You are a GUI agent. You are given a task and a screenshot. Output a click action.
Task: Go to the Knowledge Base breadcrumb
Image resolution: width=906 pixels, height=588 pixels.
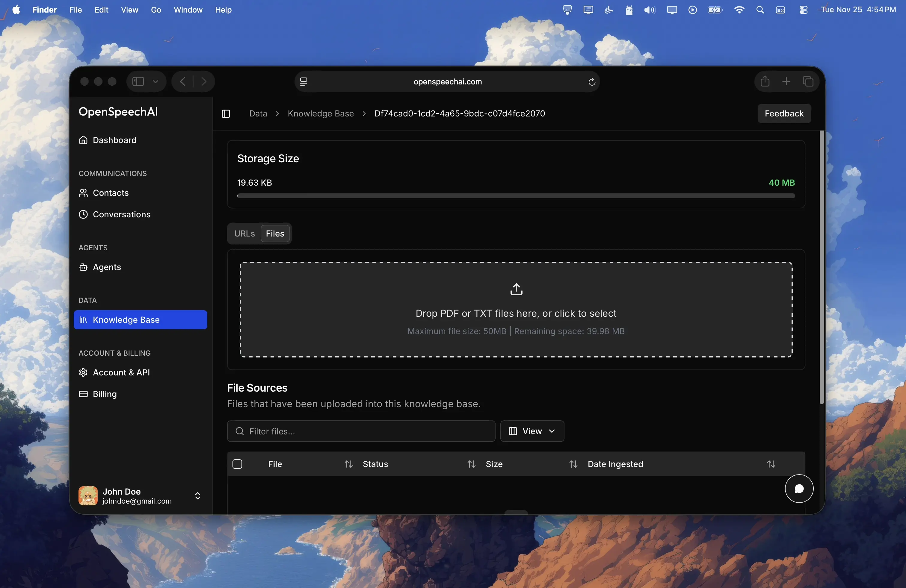tap(321, 113)
